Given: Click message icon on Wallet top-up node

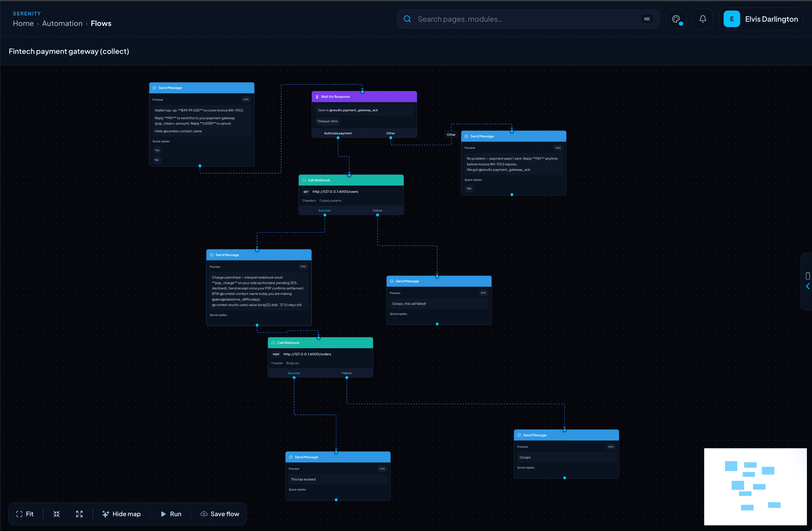Looking at the screenshot, I should 155,88.
